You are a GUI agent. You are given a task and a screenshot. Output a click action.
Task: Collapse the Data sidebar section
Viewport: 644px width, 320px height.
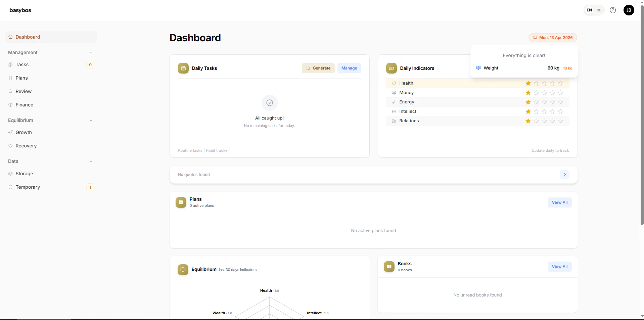click(91, 162)
